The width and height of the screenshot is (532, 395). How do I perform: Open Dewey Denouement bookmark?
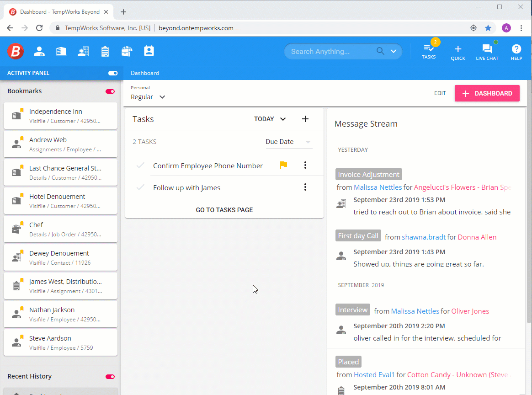tap(60, 257)
